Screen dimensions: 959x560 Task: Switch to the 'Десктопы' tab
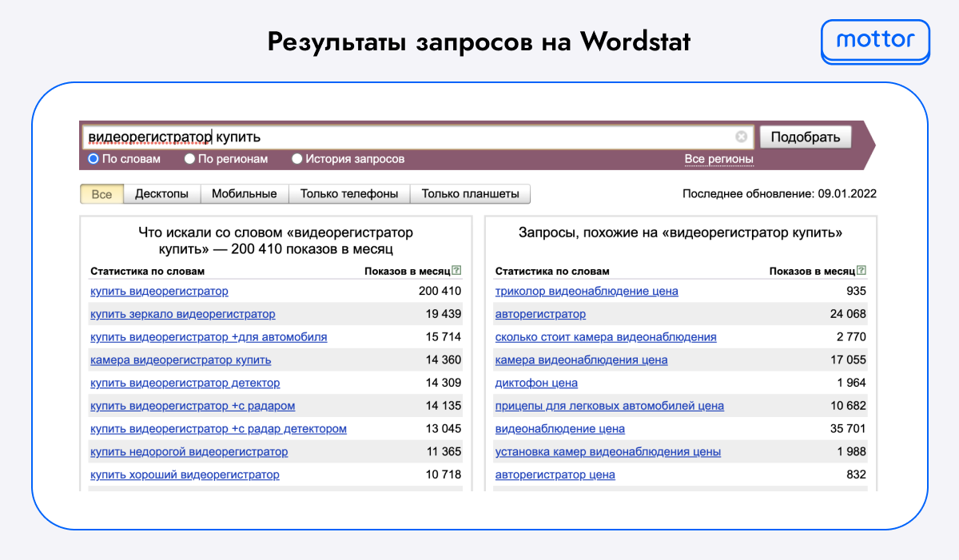coord(161,194)
